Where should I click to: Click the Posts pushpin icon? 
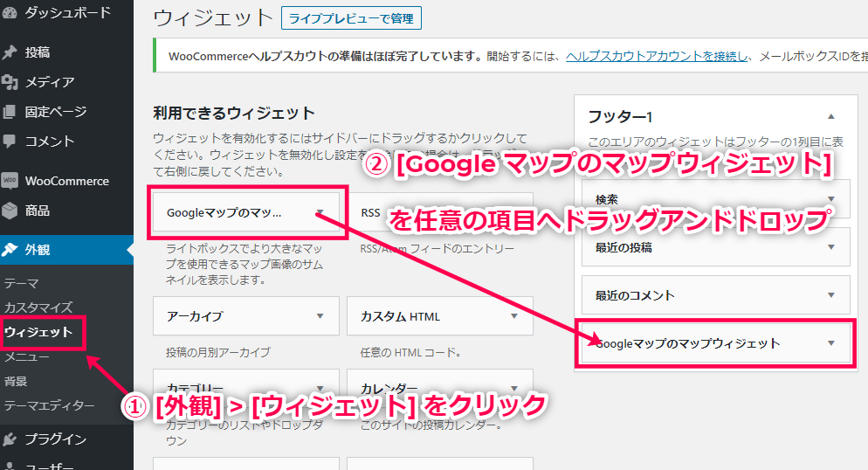[x=10, y=52]
